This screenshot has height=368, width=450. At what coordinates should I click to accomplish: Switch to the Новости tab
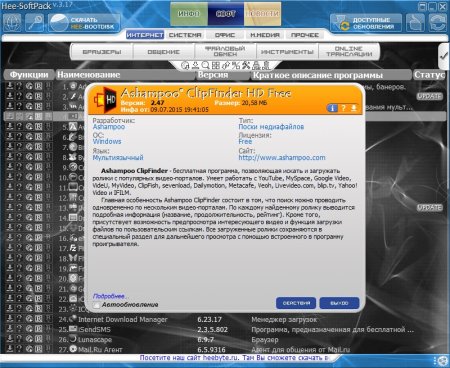pyautogui.click(x=263, y=14)
